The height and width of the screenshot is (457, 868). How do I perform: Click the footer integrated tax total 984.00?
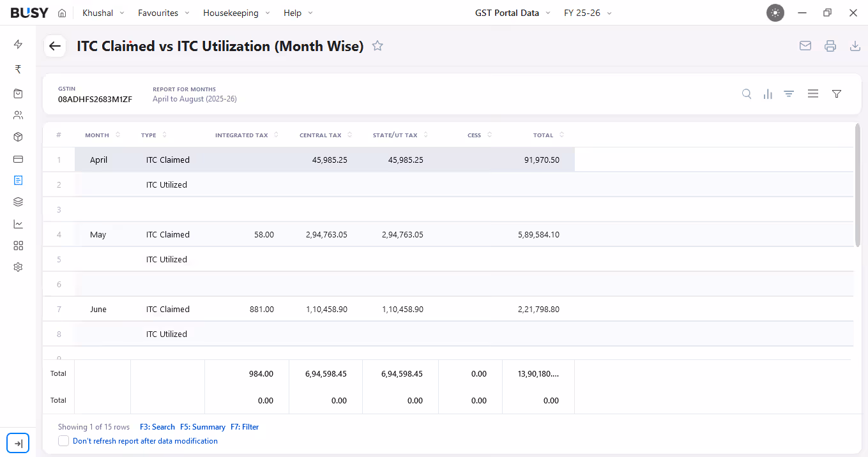(261, 374)
